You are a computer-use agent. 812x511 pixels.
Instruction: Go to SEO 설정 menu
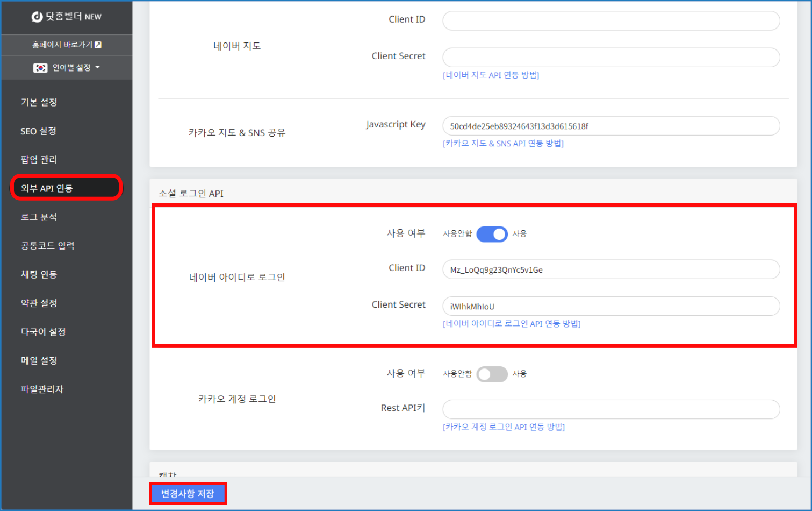tap(38, 131)
